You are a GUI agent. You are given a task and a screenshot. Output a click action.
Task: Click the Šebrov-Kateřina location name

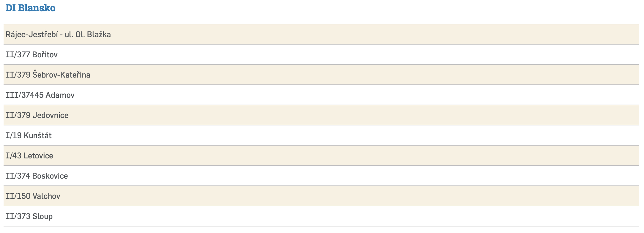coord(61,75)
